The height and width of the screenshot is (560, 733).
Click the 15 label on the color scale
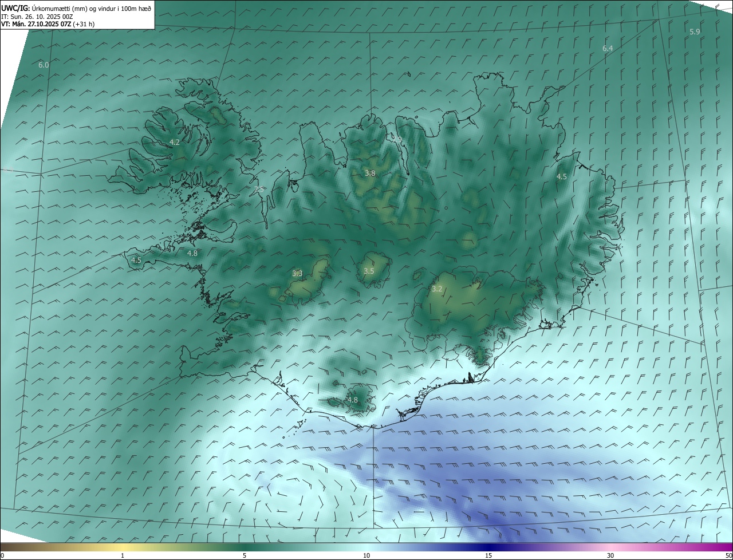tap(488, 555)
